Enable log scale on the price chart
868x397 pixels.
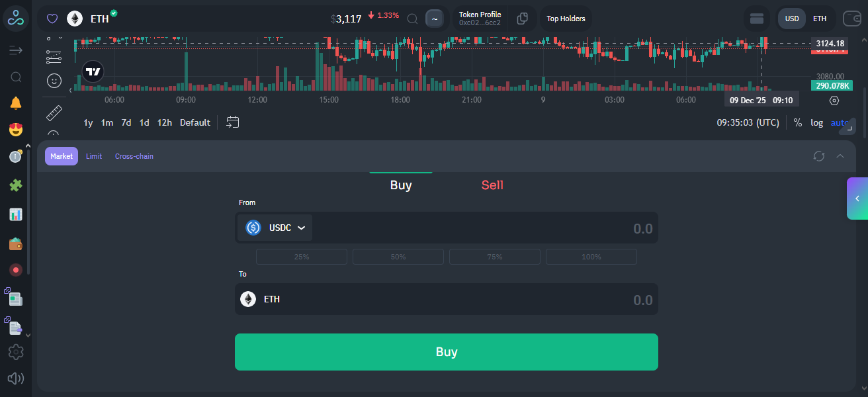[x=816, y=122]
